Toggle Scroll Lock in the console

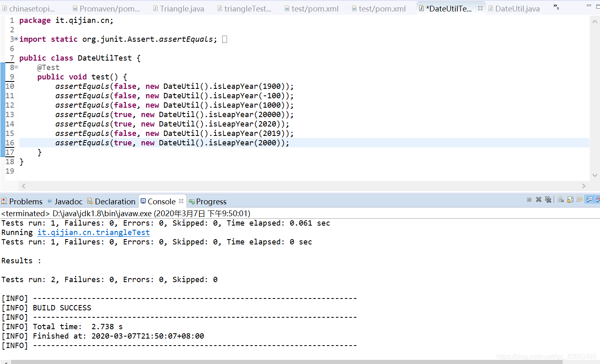pyautogui.click(x=570, y=199)
